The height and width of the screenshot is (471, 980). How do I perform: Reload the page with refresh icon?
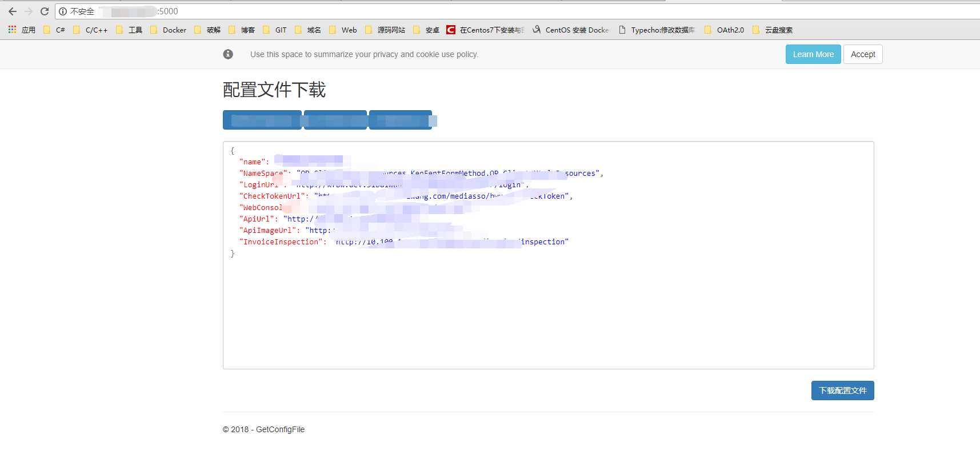click(45, 11)
